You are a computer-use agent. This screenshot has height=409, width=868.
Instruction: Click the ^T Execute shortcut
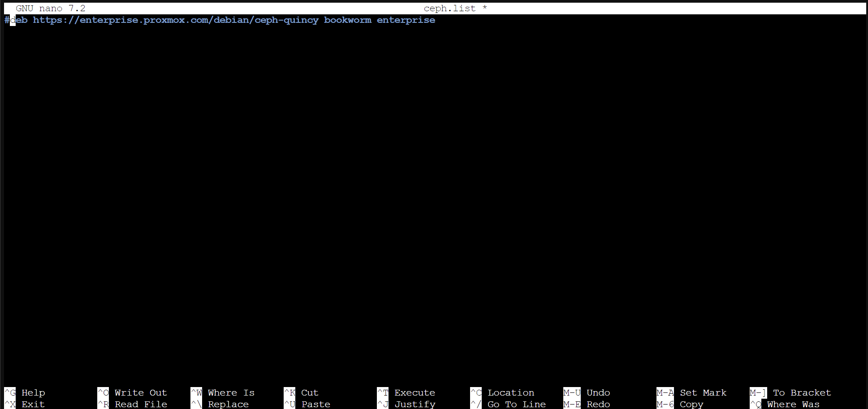click(406, 392)
